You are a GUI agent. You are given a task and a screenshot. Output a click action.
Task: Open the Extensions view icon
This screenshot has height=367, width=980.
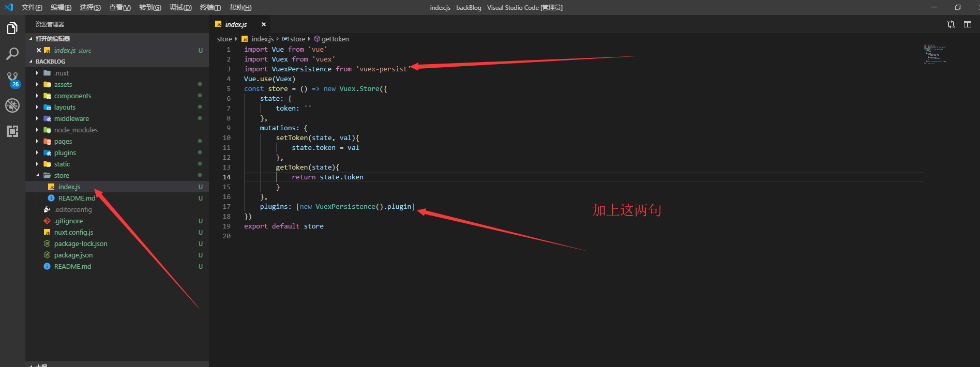pos(12,131)
